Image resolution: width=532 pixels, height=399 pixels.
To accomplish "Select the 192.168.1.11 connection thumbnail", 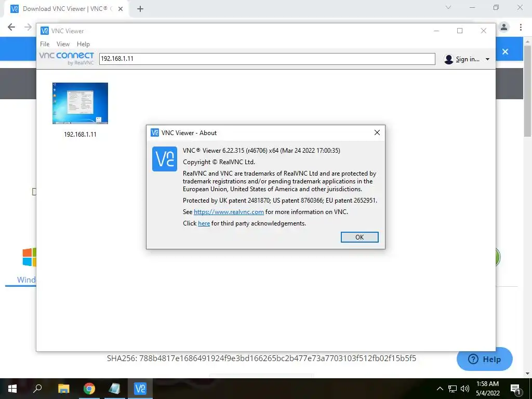I will click(x=80, y=103).
